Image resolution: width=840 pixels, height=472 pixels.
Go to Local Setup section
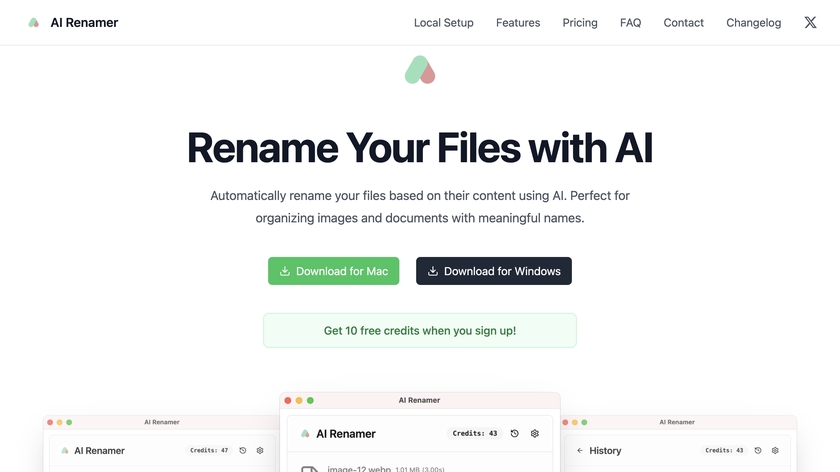pos(444,23)
